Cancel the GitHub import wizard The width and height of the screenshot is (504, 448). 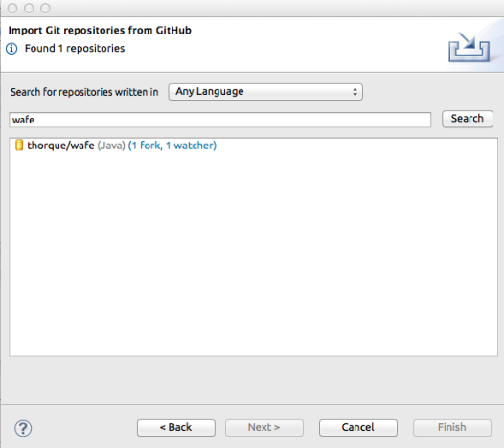click(x=358, y=428)
